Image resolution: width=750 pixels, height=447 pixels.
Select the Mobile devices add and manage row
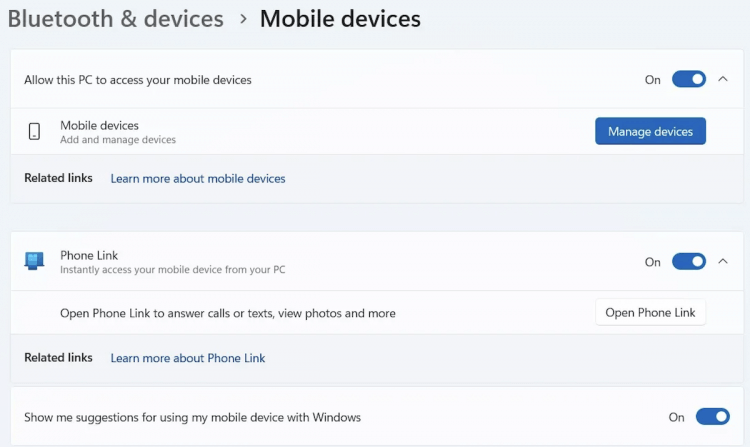pyautogui.click(x=376, y=131)
